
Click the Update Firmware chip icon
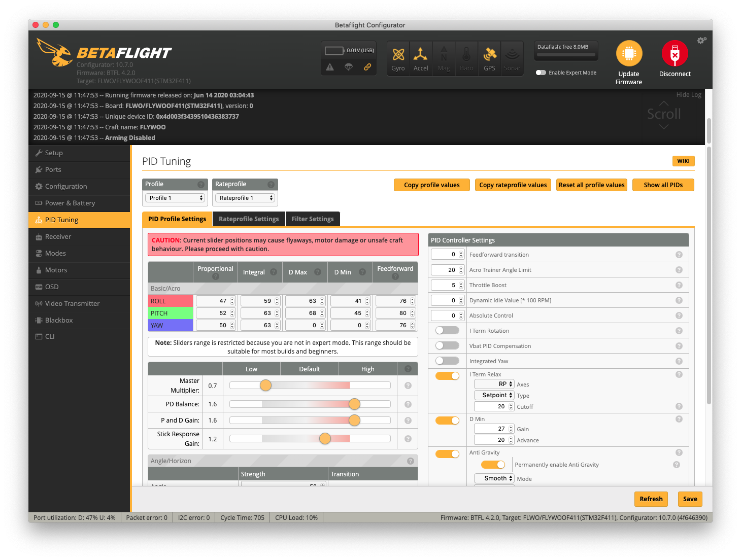tap(629, 53)
